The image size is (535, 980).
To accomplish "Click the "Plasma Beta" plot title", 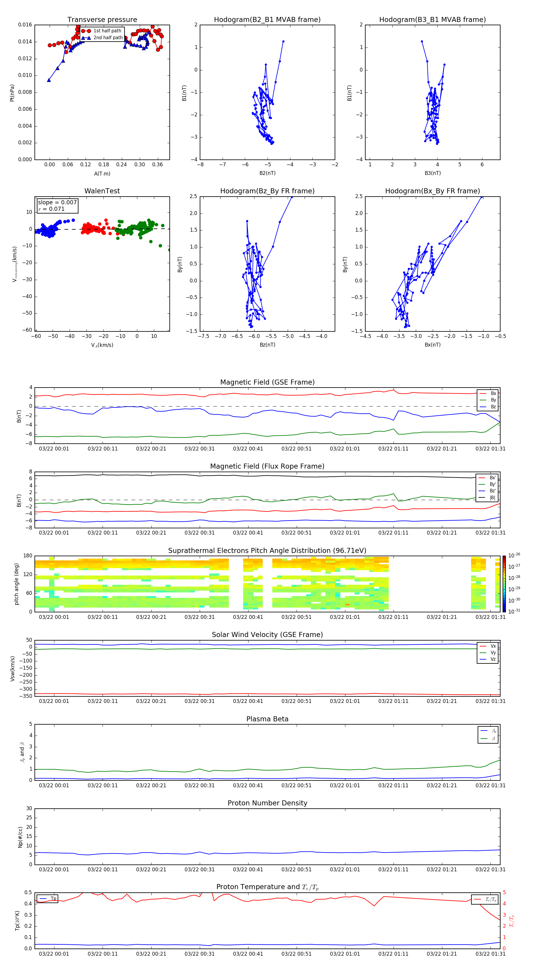I will (267, 719).
